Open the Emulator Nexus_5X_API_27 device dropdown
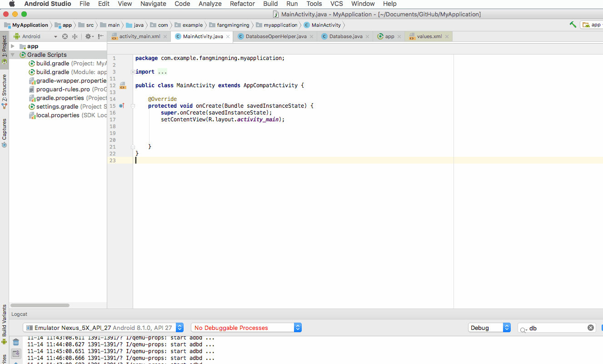This screenshot has height=364, width=603. 179,327
